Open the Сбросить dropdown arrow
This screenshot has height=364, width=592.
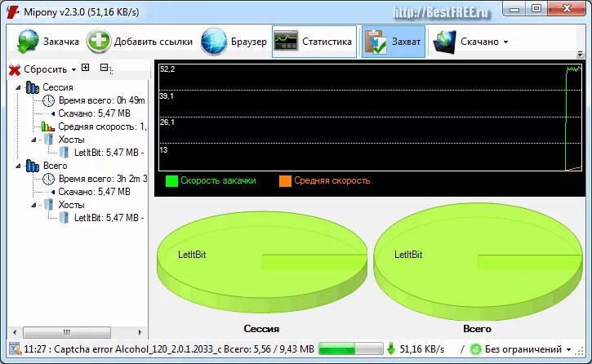[x=73, y=70]
